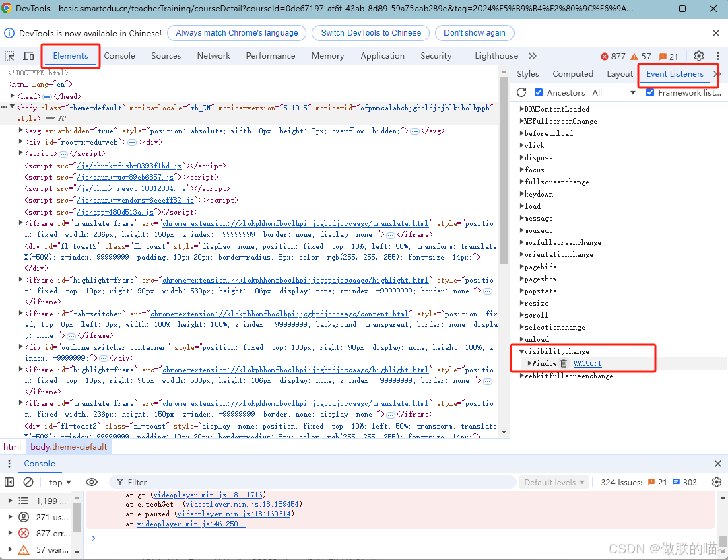Screen dimensions: 728x560
Task: Click Don't show again
Action: point(475,33)
